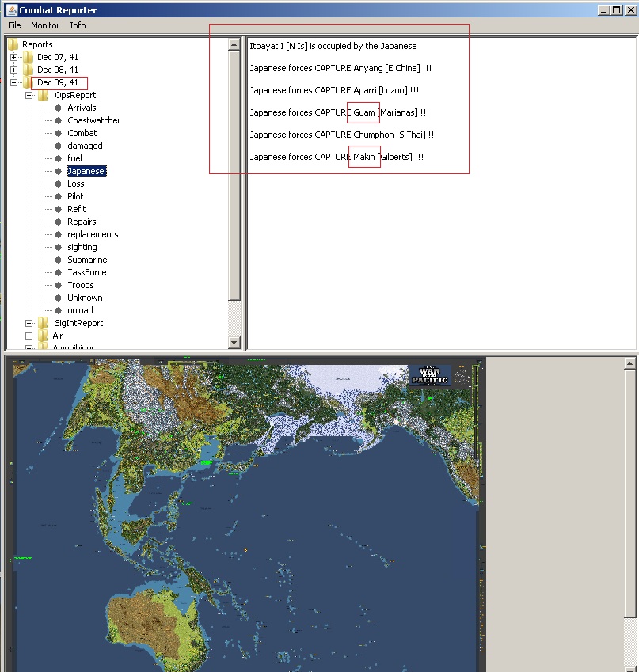Image resolution: width=639 pixels, height=672 pixels.
Task: Open the Loss report
Action: pos(75,184)
